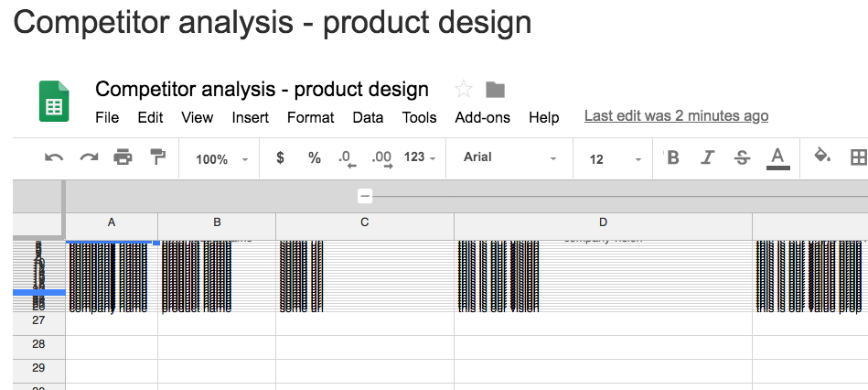Viewport: 868px width, 390px height.
Task: Format cells as currency
Action: (x=280, y=157)
